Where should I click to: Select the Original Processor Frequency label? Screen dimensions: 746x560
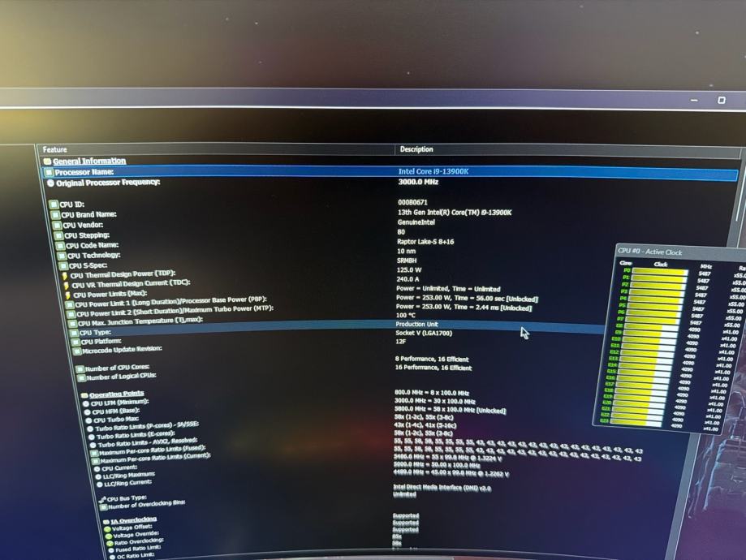coord(108,183)
